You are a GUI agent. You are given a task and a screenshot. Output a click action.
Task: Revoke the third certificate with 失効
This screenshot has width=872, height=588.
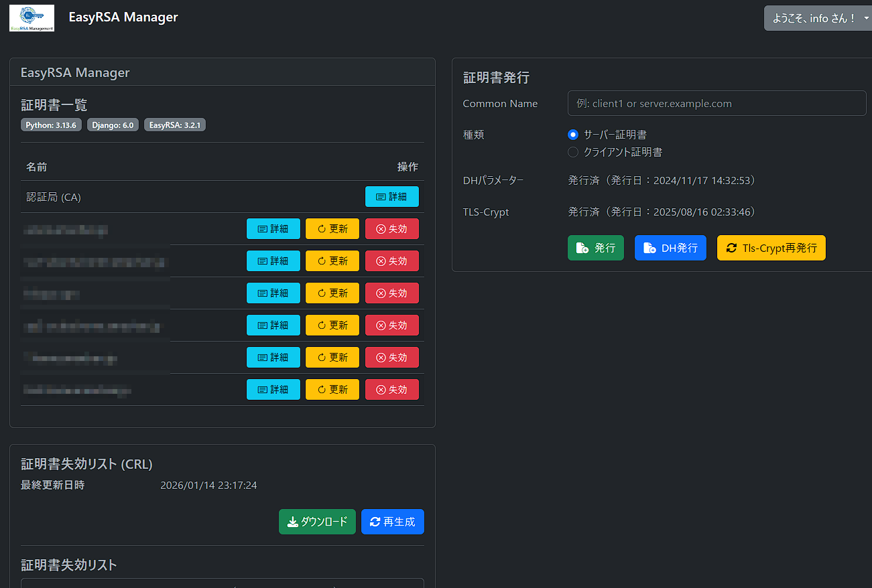tap(391, 293)
